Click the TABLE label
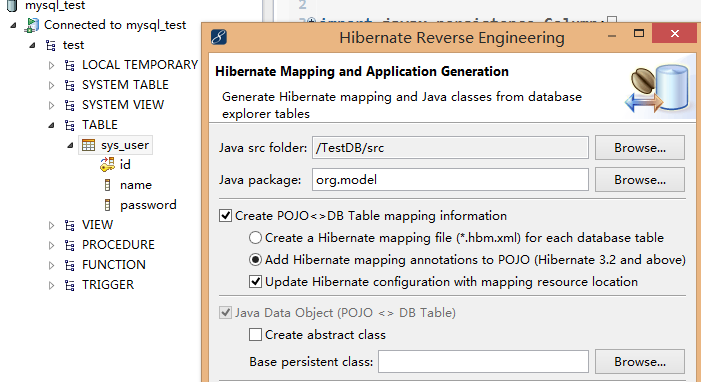Viewport: 701px width, 382px height. click(x=100, y=125)
